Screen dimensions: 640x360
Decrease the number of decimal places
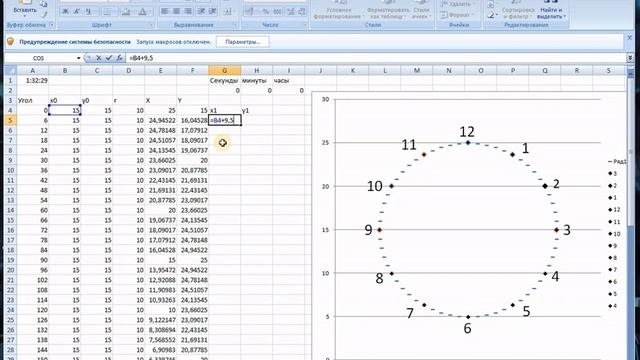(302, 12)
